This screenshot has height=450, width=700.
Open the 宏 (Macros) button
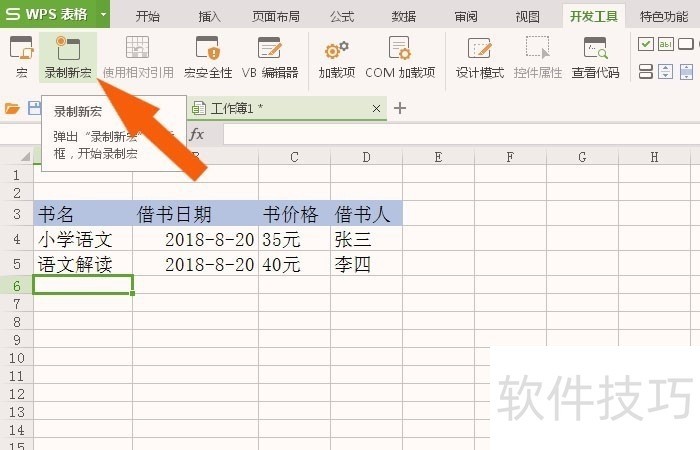point(21,57)
